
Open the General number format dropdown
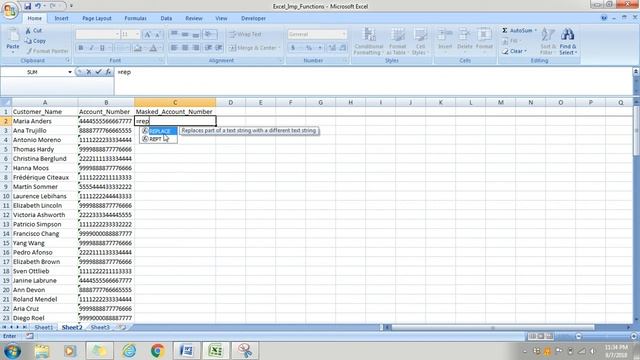tap(344, 34)
